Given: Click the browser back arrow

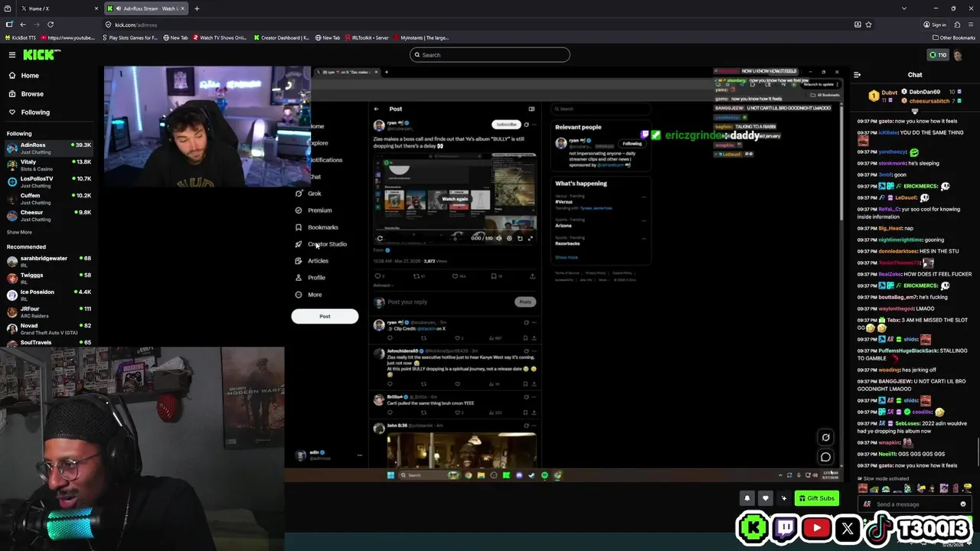Looking at the screenshot, I should pos(23,24).
